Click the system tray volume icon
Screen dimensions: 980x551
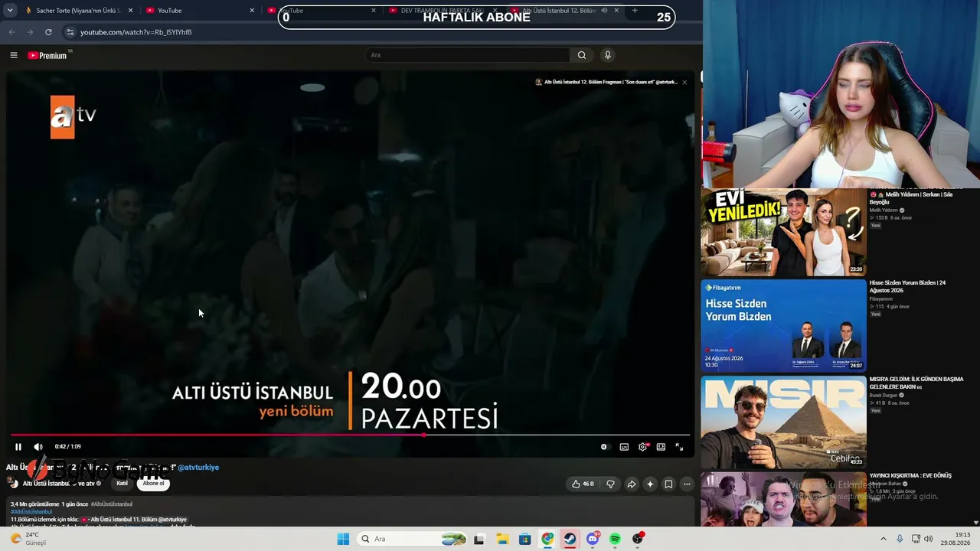928,539
